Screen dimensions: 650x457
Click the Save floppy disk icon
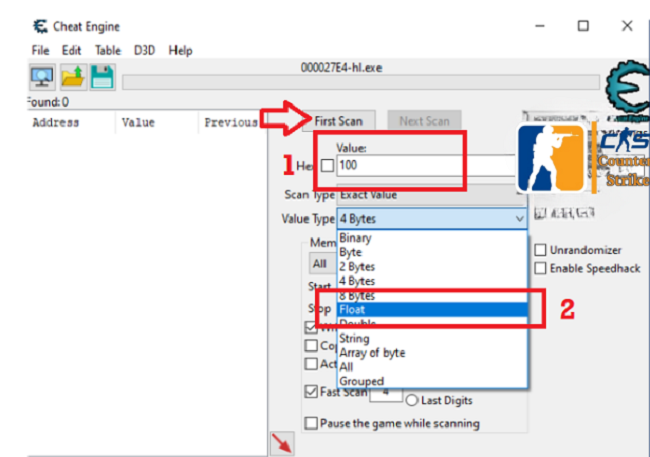tap(102, 77)
